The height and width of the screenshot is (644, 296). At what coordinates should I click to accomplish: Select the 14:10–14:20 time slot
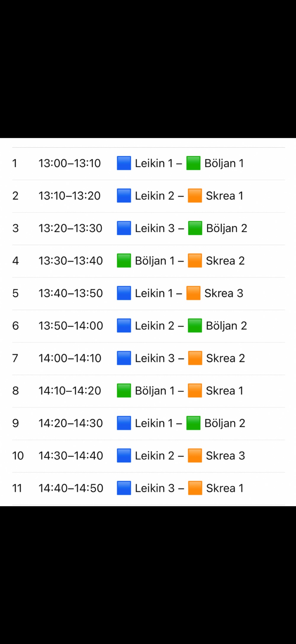tap(70, 391)
